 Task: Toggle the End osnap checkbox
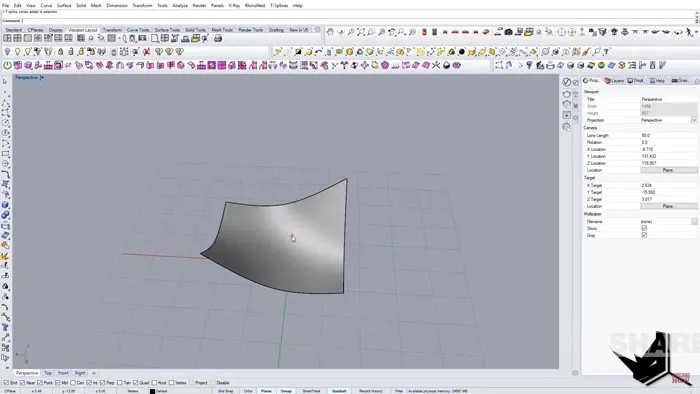pyautogui.click(x=6, y=383)
